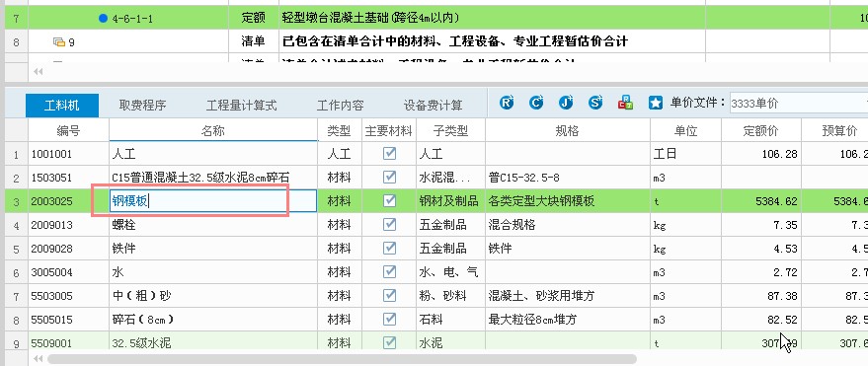Click the 定额价 column header
The image size is (868, 366).
click(x=760, y=130)
